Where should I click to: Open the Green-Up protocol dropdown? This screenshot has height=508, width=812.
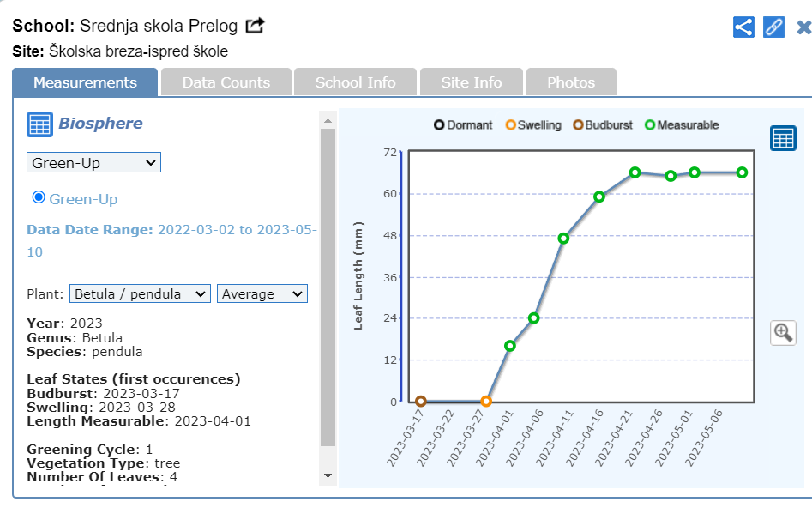pyautogui.click(x=93, y=162)
